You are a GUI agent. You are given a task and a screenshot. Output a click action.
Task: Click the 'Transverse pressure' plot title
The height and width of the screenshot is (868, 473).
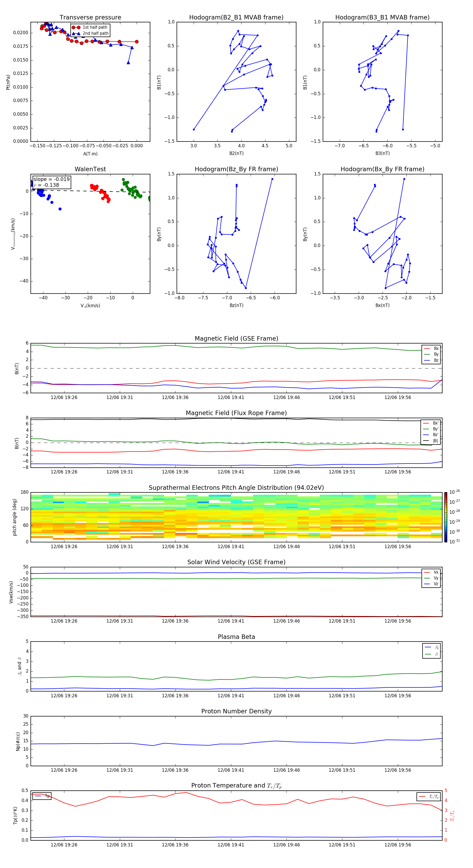(90, 18)
